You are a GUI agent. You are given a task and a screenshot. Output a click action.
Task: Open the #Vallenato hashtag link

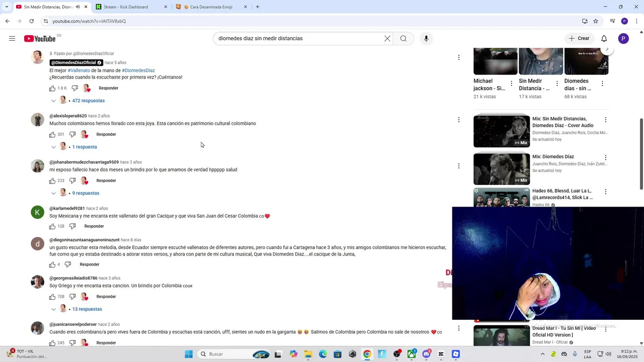tap(78, 70)
